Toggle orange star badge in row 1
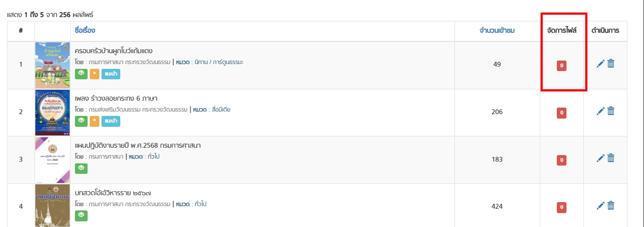 [95, 74]
